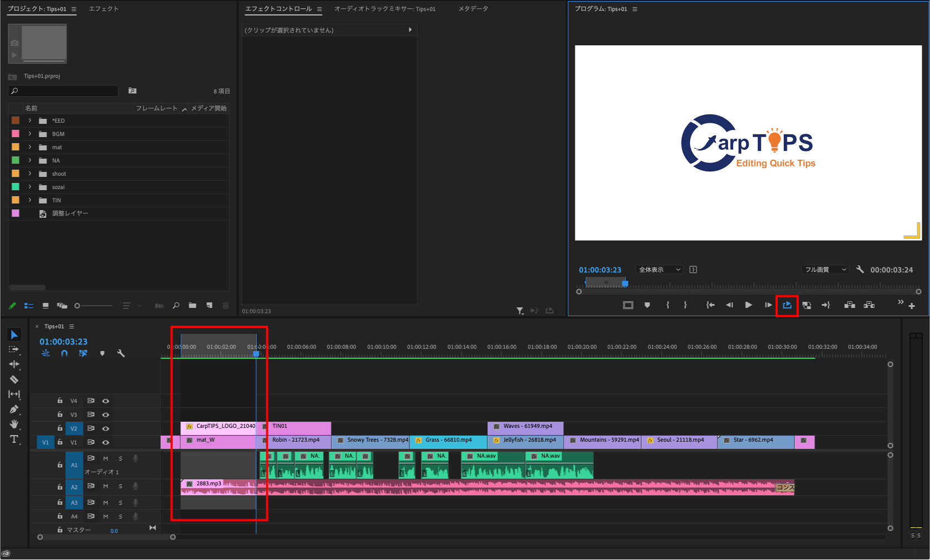Select the Slip tool

pos(14,394)
